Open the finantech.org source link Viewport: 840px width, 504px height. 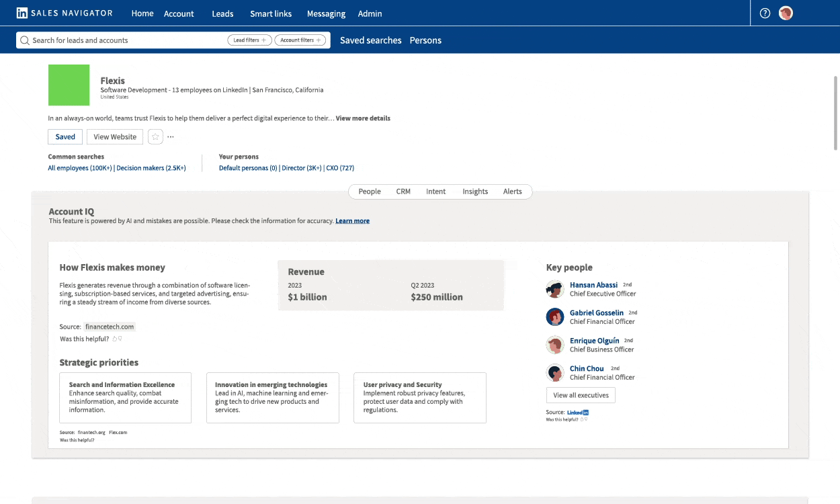click(x=91, y=433)
